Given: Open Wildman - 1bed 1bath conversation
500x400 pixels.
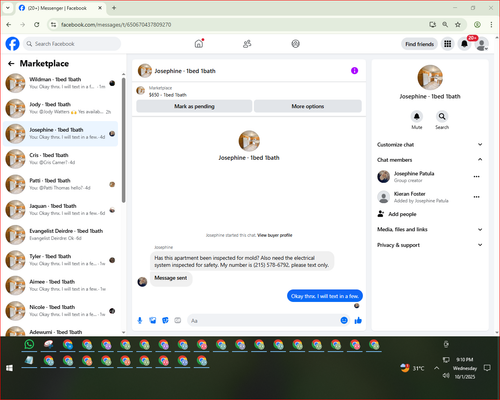Looking at the screenshot, I should tap(61, 83).
